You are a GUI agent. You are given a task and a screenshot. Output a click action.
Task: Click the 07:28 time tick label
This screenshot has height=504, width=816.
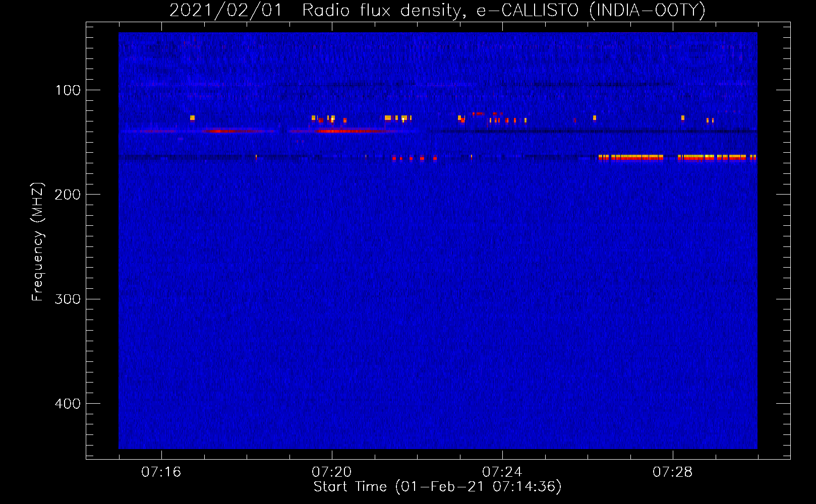[672, 472]
